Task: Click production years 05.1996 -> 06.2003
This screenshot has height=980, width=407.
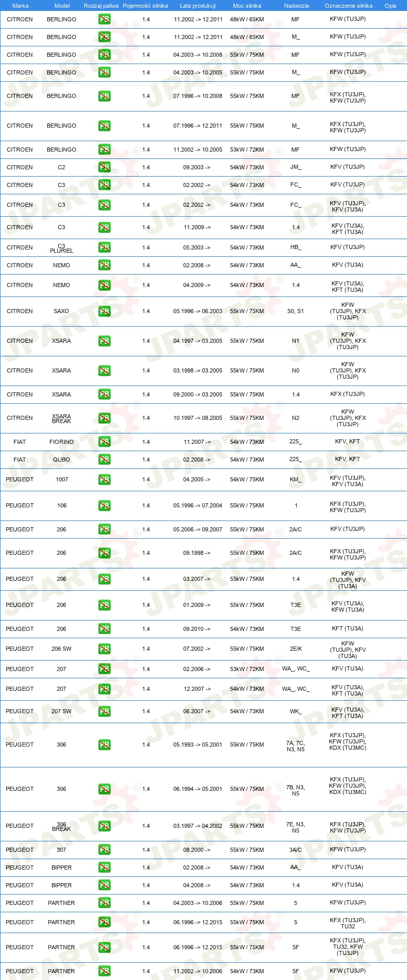Action: click(198, 311)
